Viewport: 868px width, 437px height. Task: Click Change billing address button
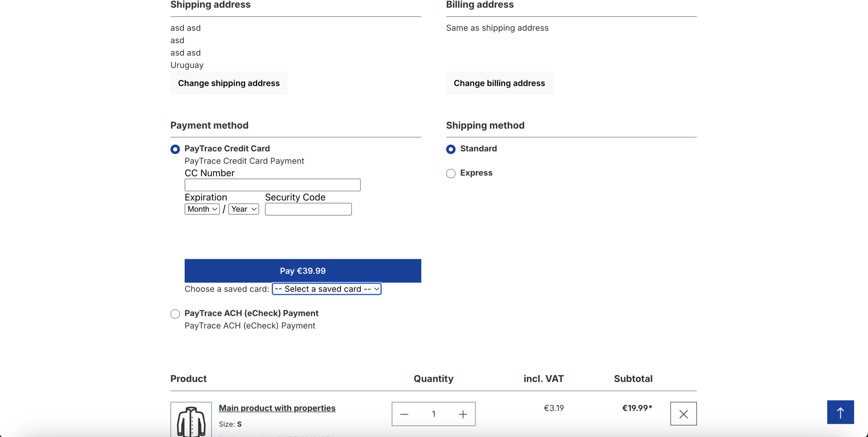coord(499,83)
